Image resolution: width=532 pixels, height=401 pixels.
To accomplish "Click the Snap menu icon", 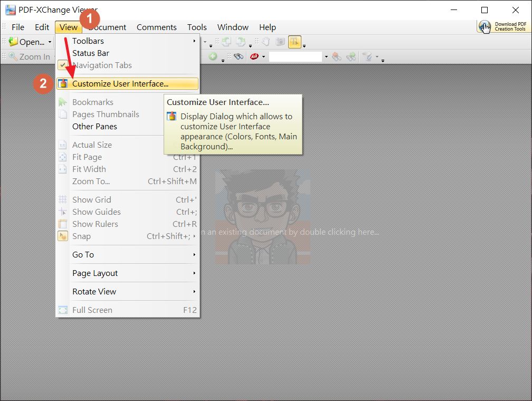I will (63, 236).
